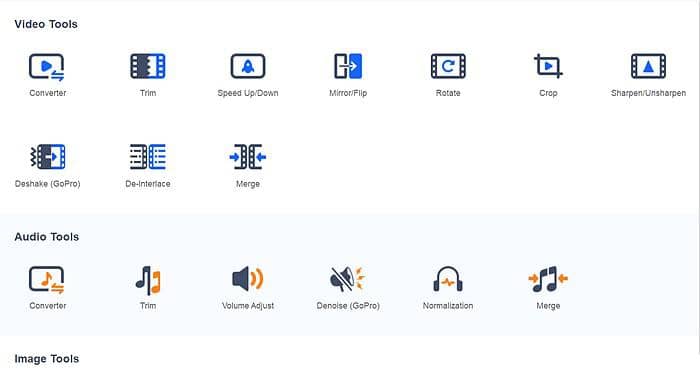Open the Volume Adjust speaker icon
Screen dimensions: 700x376
pyautogui.click(x=248, y=279)
